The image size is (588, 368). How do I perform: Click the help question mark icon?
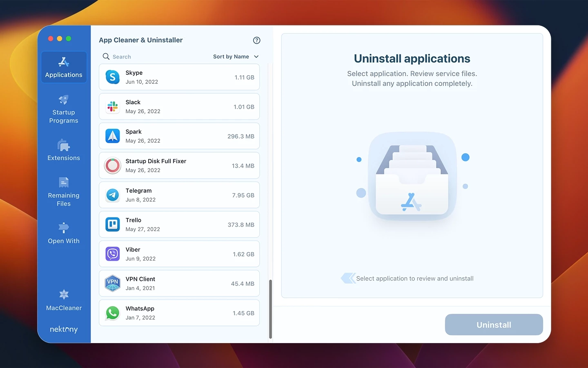click(x=256, y=40)
